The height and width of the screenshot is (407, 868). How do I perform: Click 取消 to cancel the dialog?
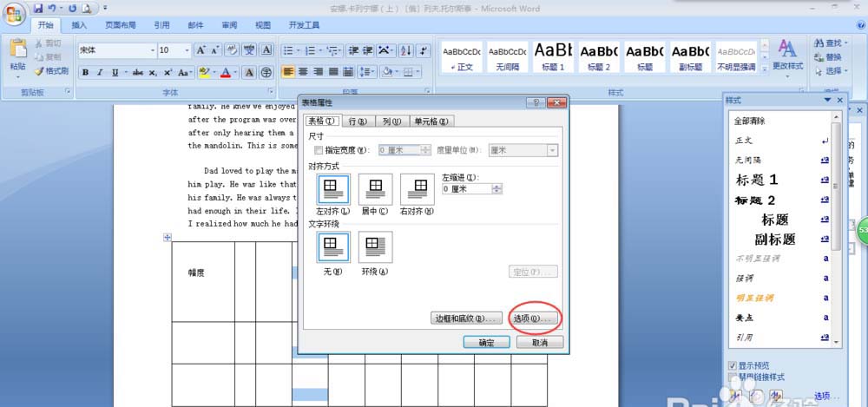pos(540,343)
